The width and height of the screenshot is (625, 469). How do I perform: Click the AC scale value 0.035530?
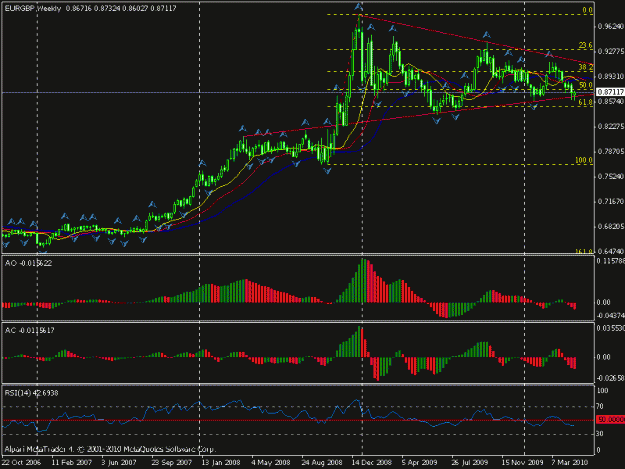coord(611,328)
